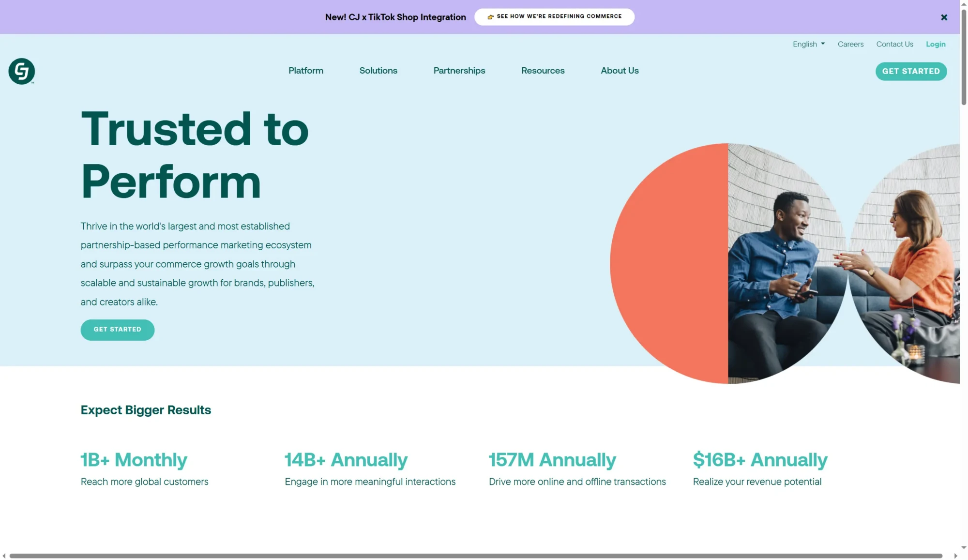Click the '14B+ Annually' statistic

[346, 460]
